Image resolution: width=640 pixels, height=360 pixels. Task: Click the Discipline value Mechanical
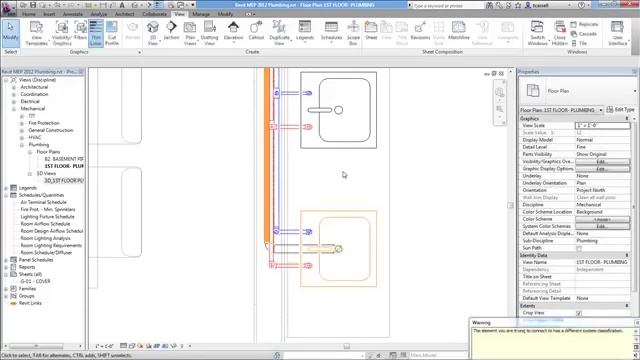coord(589,205)
